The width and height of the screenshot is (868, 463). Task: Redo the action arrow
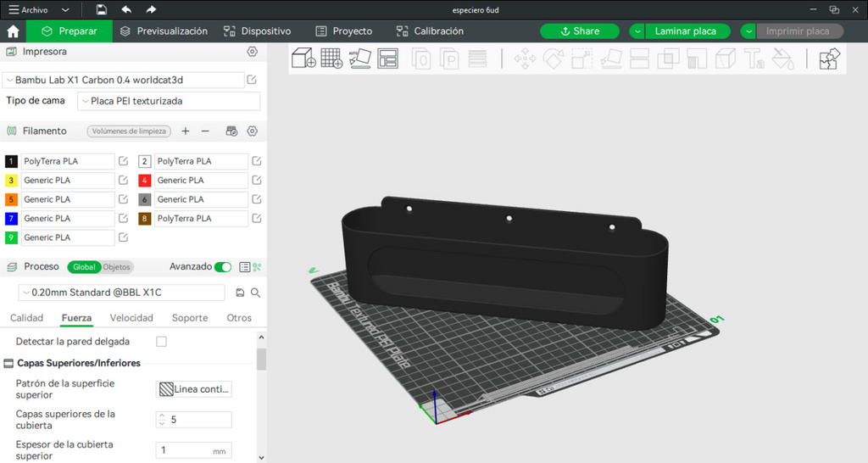pyautogui.click(x=151, y=9)
